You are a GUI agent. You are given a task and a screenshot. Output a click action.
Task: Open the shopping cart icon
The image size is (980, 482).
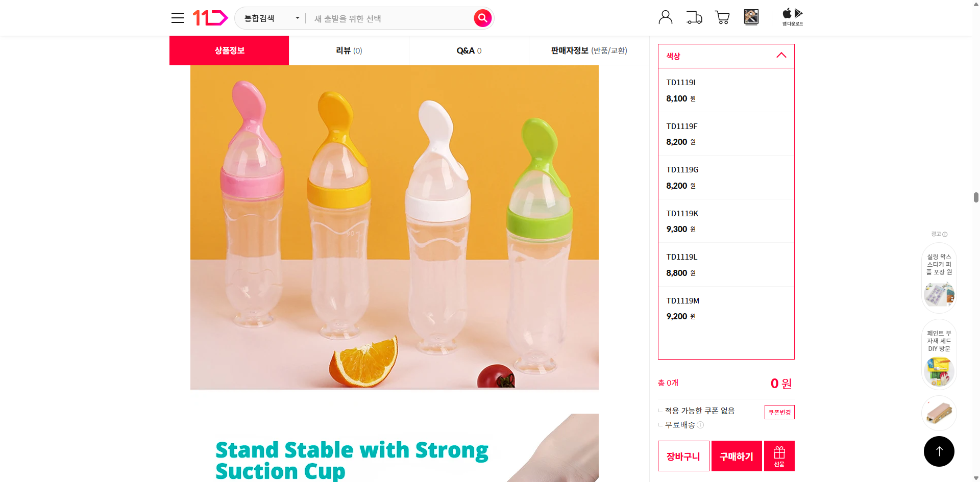[x=722, y=17]
